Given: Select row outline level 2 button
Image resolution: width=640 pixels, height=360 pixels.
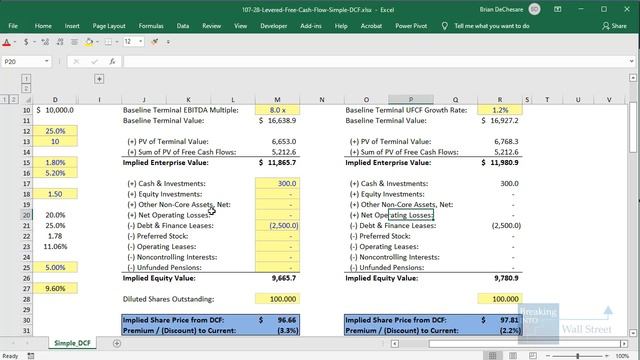Looking at the screenshot, I should click(x=13, y=100).
